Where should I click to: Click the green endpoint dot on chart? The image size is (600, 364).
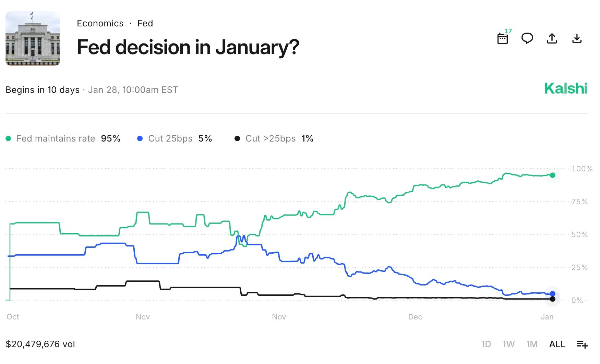tap(552, 175)
